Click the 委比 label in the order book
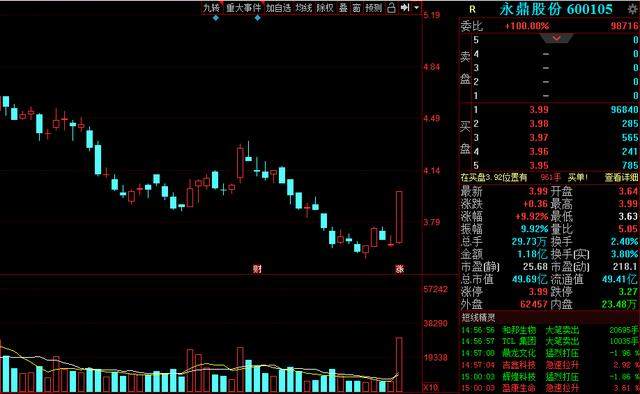This screenshot has height=394, width=640. pyautogui.click(x=472, y=26)
